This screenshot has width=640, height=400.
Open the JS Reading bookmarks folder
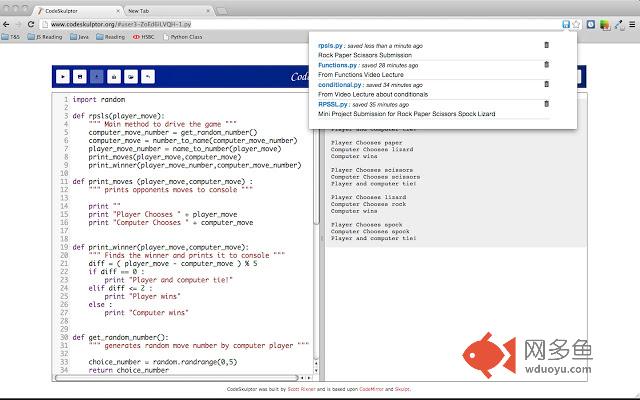(x=45, y=37)
